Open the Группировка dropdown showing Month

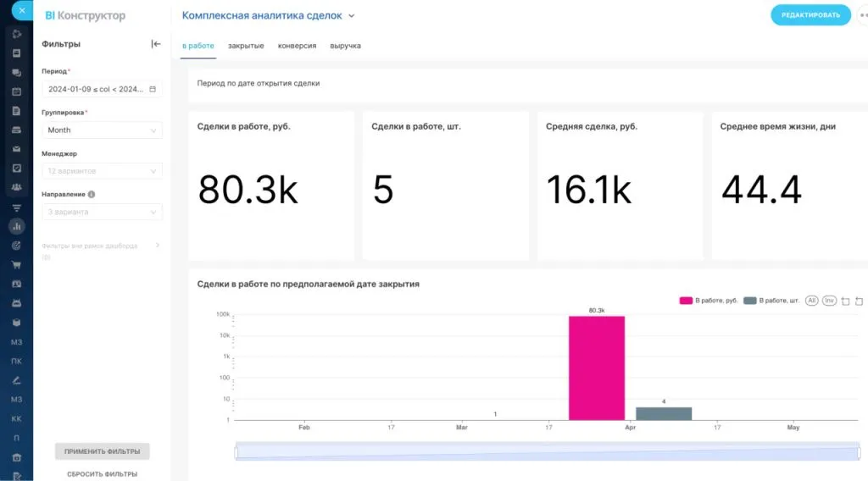click(x=102, y=130)
